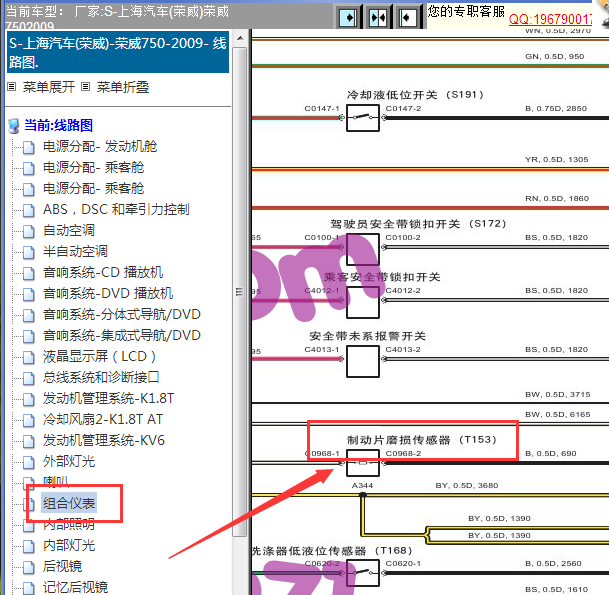Click the page icon beside 半自动空调
The image size is (609, 595).
[x=28, y=252]
